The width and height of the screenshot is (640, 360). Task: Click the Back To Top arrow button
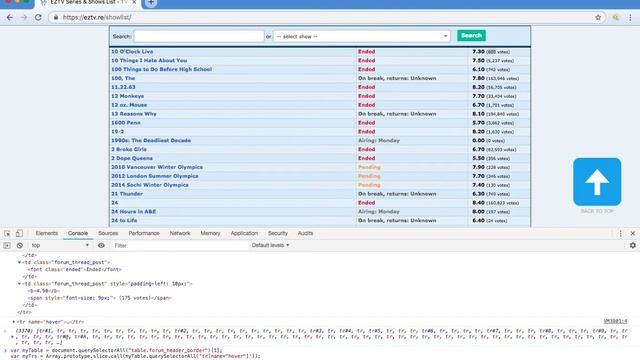pyautogui.click(x=597, y=182)
